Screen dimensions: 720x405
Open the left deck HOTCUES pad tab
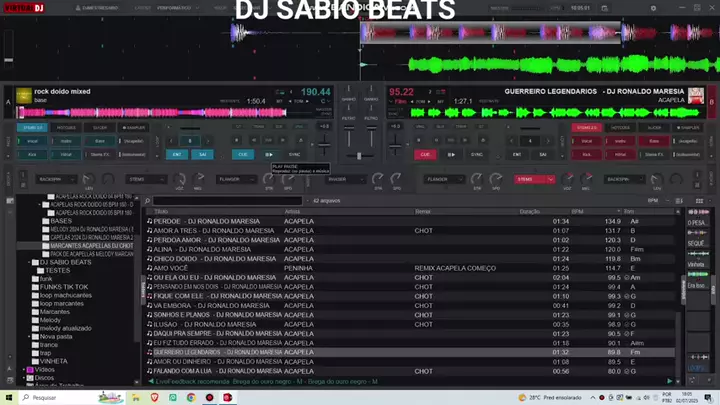[66, 128]
